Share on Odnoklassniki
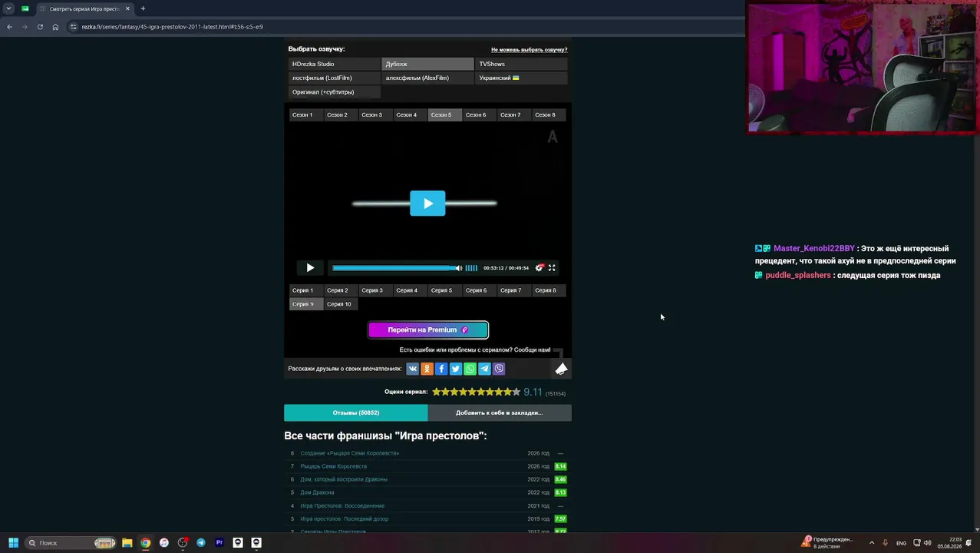Screen dimensions: 980x553 click(x=427, y=369)
